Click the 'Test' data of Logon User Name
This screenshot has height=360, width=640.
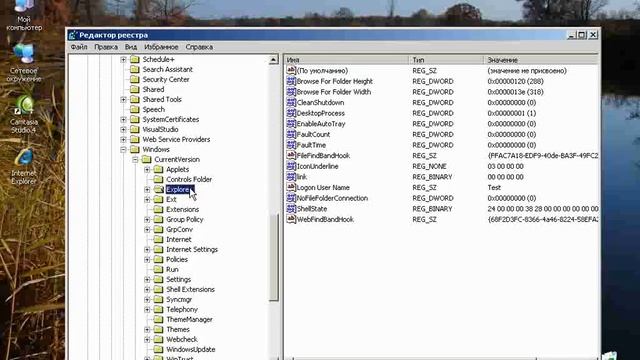point(494,187)
